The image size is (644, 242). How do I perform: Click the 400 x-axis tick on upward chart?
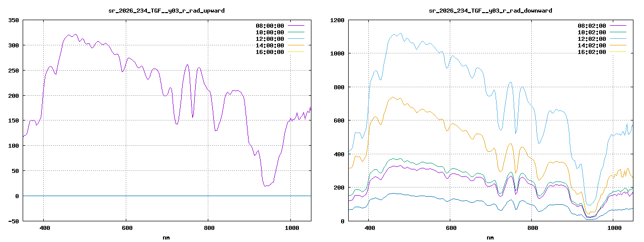(x=44, y=228)
